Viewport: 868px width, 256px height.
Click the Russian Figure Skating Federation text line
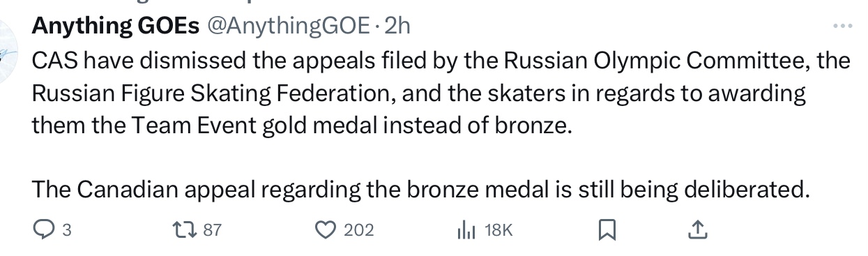coord(419,93)
